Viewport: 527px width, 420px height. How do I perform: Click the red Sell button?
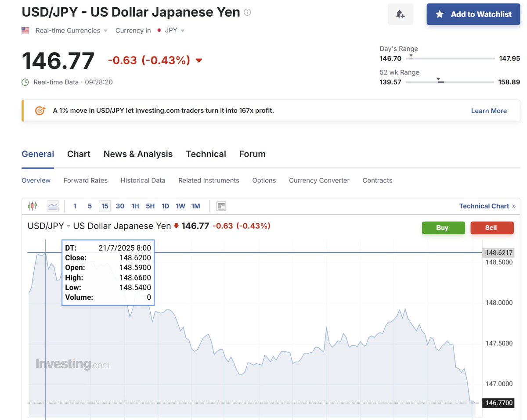[x=491, y=228]
